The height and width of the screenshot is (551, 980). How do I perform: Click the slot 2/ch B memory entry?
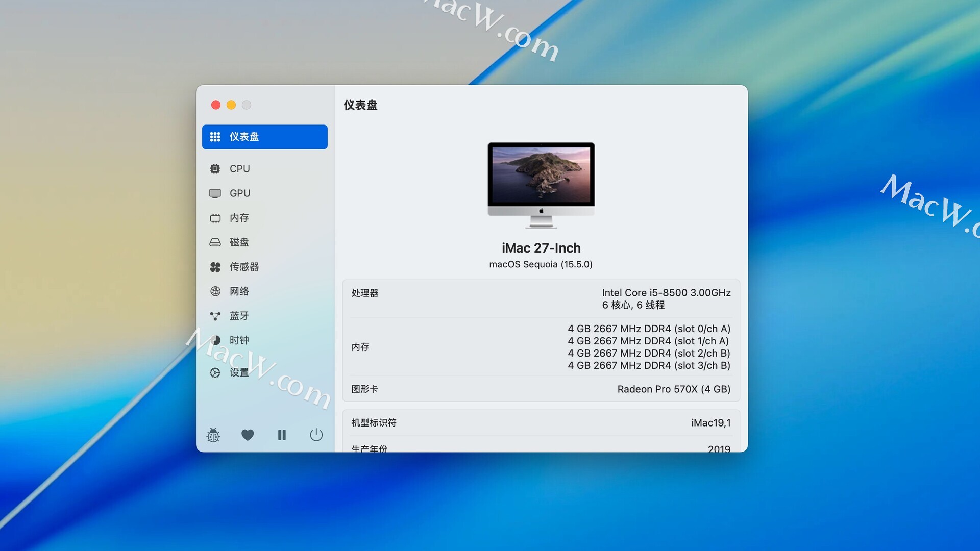point(649,353)
